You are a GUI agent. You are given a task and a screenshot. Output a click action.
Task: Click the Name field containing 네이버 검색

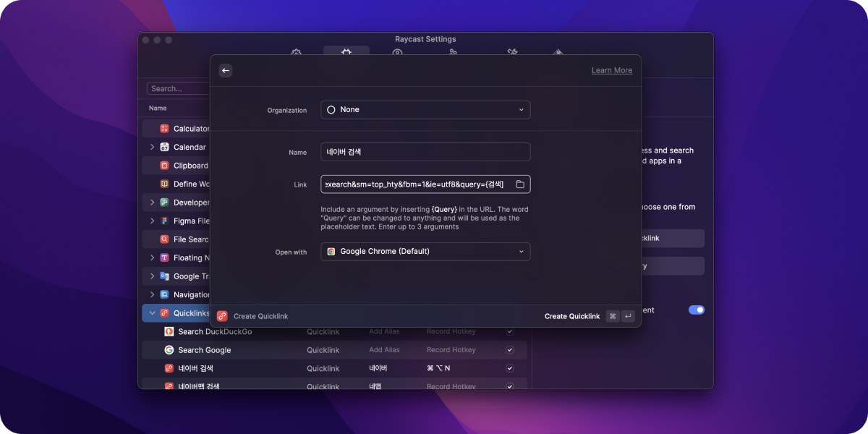(425, 152)
